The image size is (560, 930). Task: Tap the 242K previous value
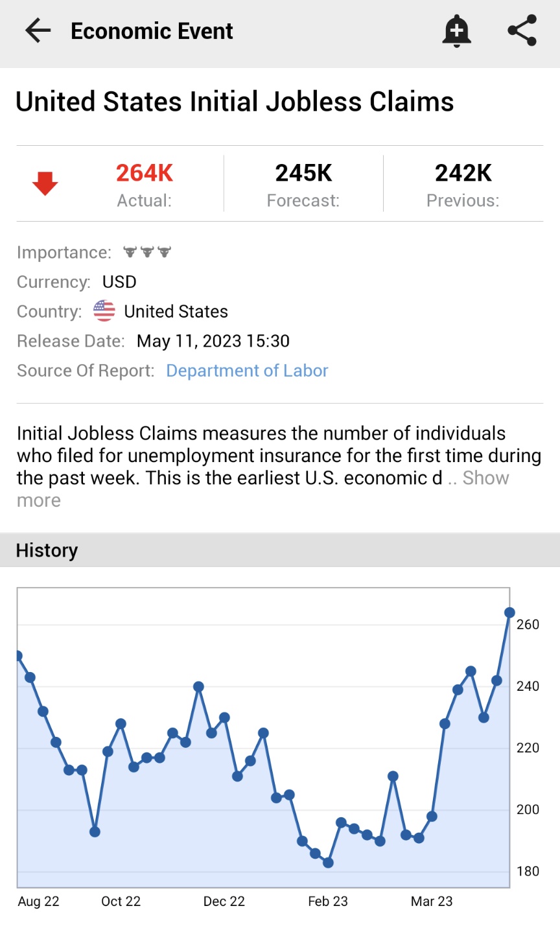[x=463, y=173]
